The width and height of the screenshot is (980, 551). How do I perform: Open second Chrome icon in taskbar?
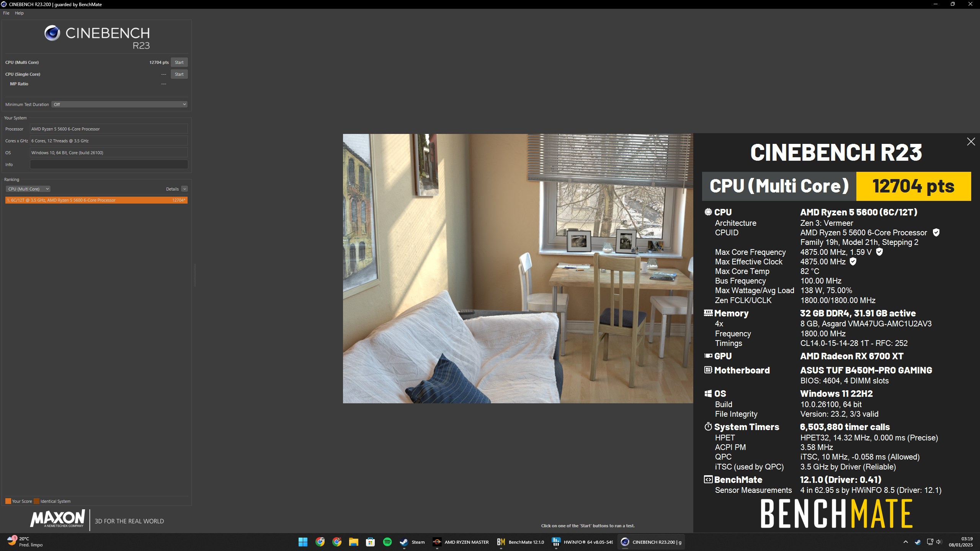337,542
